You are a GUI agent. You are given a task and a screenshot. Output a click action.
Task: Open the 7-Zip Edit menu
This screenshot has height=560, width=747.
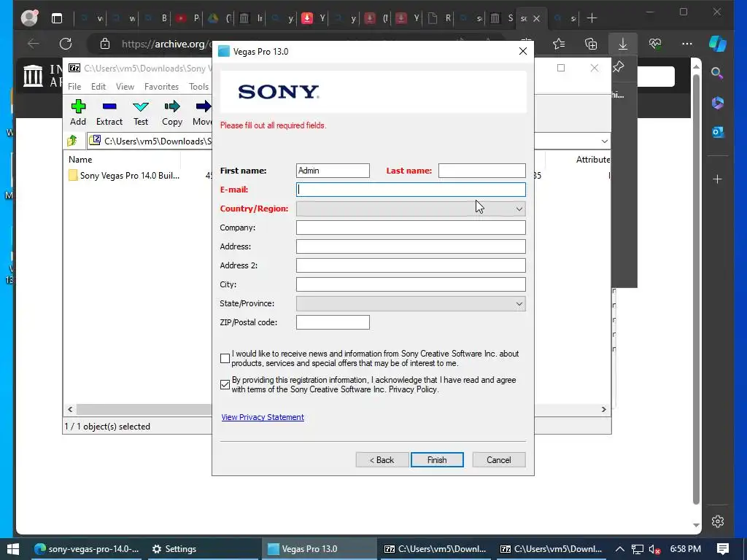point(98,87)
